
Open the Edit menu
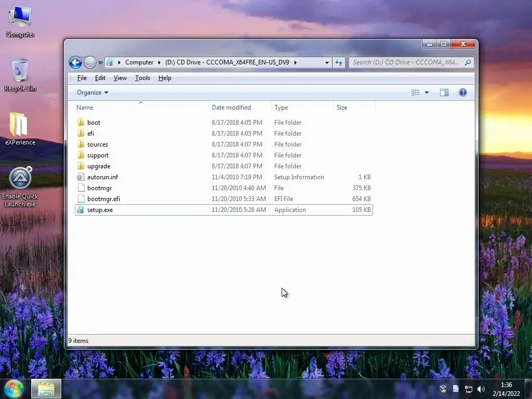tap(100, 78)
